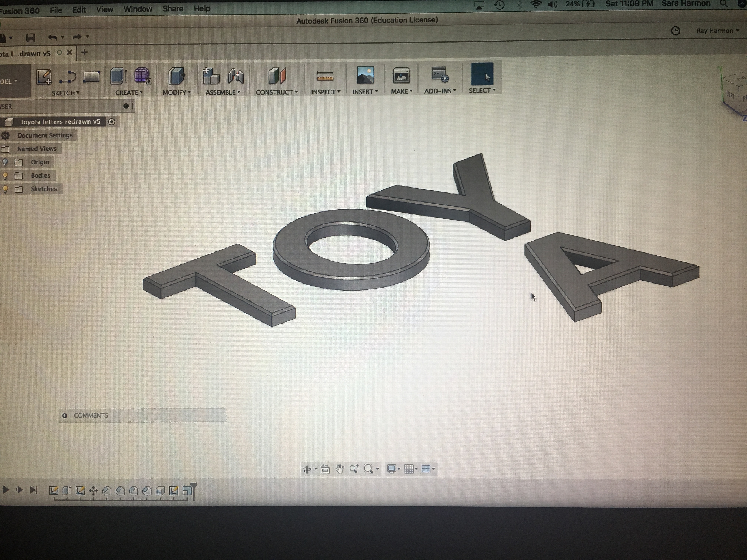The width and height of the screenshot is (747, 560).
Task: Open the ASSEMBLE dropdown menu
Action: click(x=223, y=92)
